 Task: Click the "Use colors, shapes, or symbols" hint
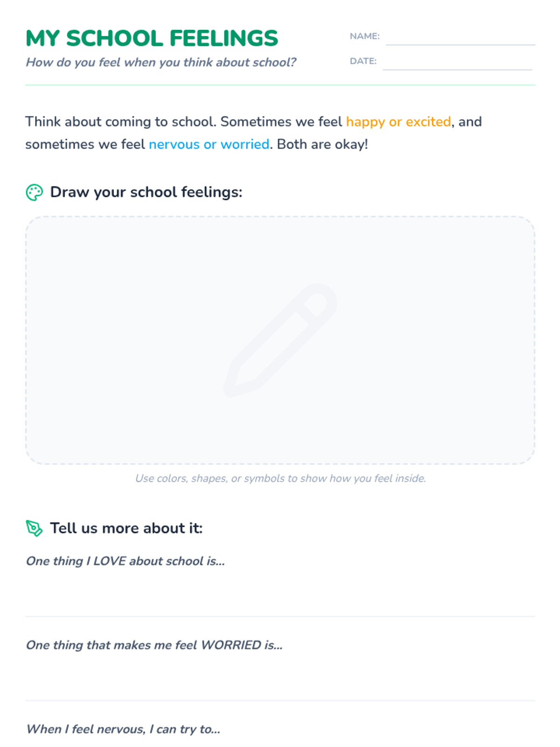[280, 479]
